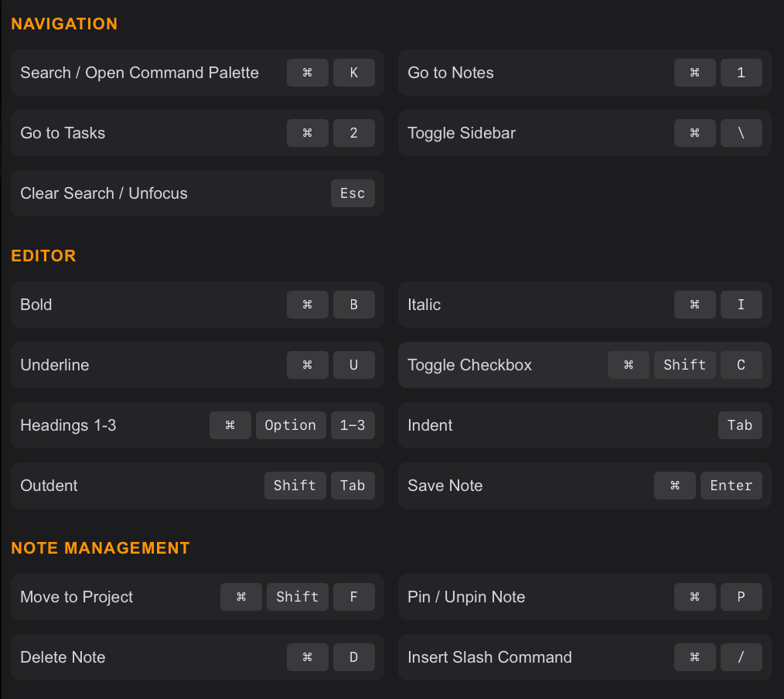Click the ⌘ symbol in Headings 1-3 row
Image resolution: width=784 pixels, height=699 pixels.
coord(230,425)
